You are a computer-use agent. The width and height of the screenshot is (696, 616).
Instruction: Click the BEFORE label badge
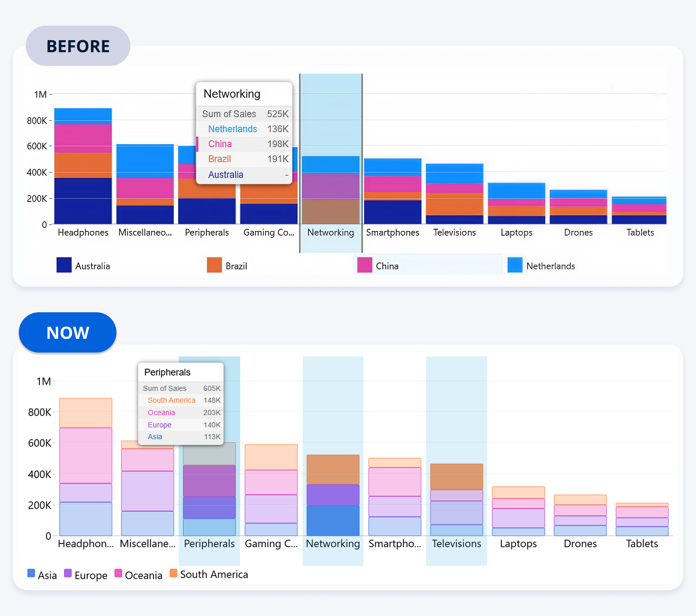point(78,46)
